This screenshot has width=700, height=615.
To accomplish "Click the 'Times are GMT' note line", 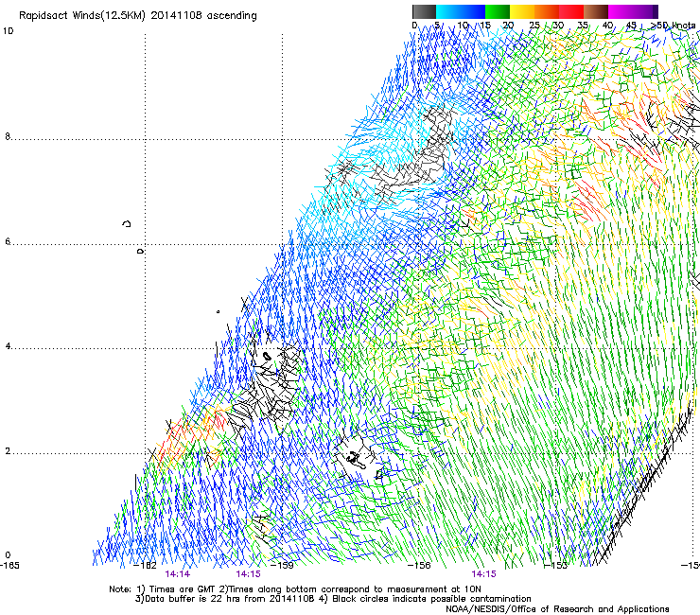I will (x=295, y=589).
